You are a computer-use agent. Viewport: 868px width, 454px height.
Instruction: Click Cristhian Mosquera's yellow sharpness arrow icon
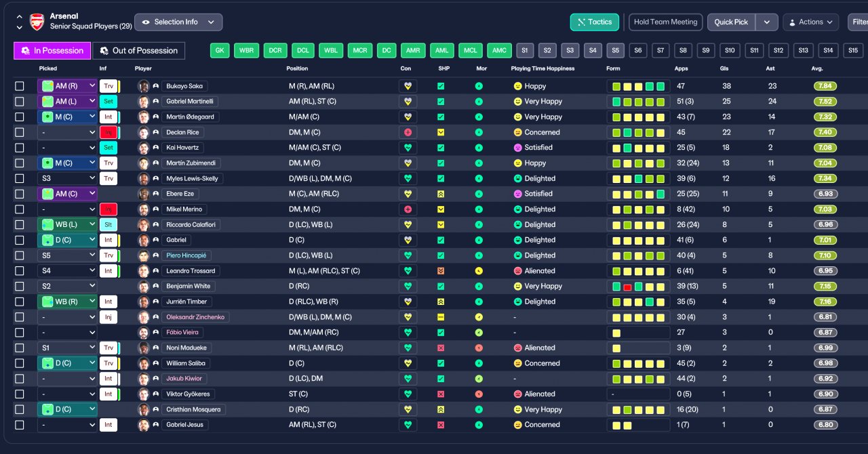[441, 409]
